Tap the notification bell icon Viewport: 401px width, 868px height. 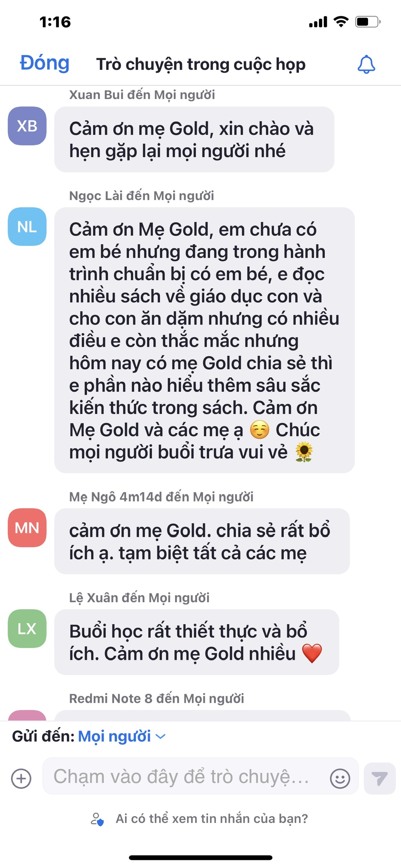(x=366, y=64)
